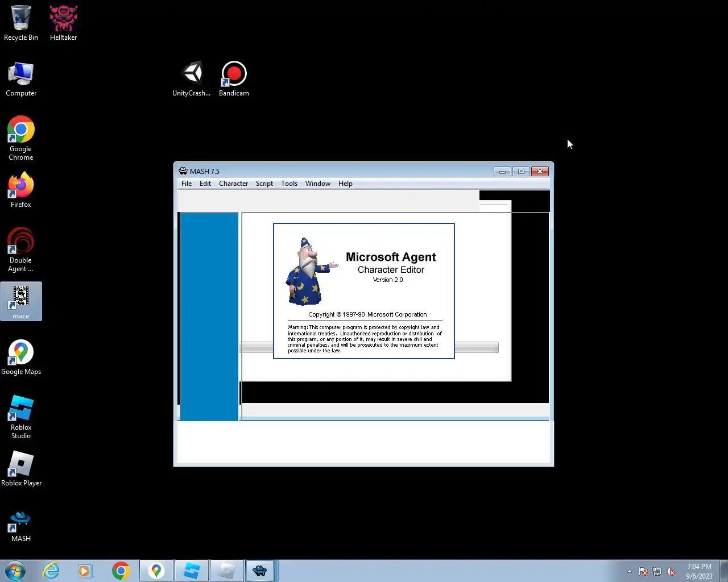
Task: Open the Script menu in MASH
Action: [264, 184]
